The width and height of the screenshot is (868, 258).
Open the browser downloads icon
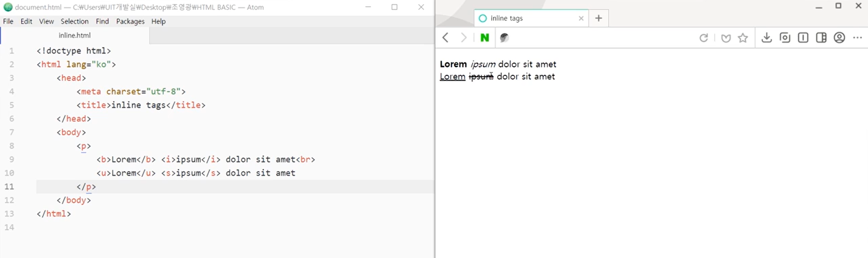click(767, 37)
